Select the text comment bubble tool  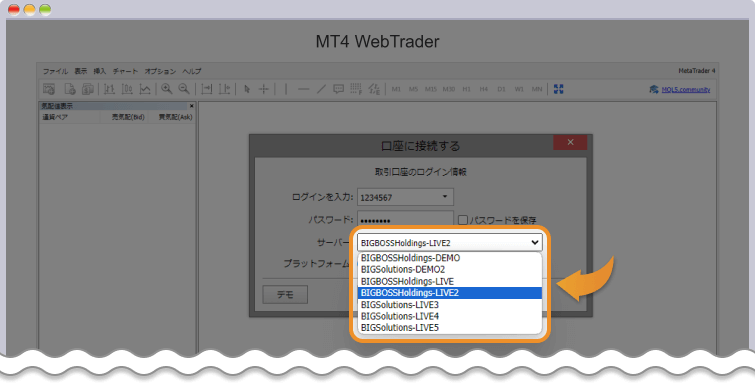338,89
